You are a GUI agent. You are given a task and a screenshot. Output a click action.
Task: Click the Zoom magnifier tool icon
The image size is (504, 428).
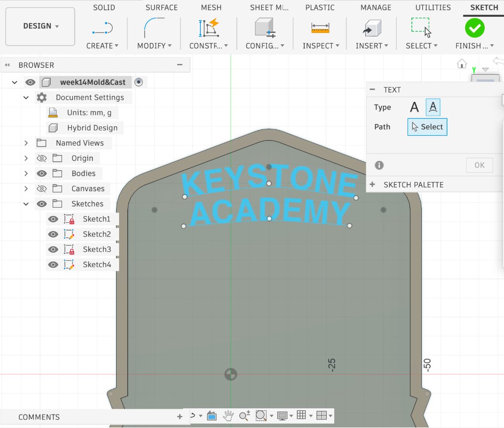tap(245, 416)
